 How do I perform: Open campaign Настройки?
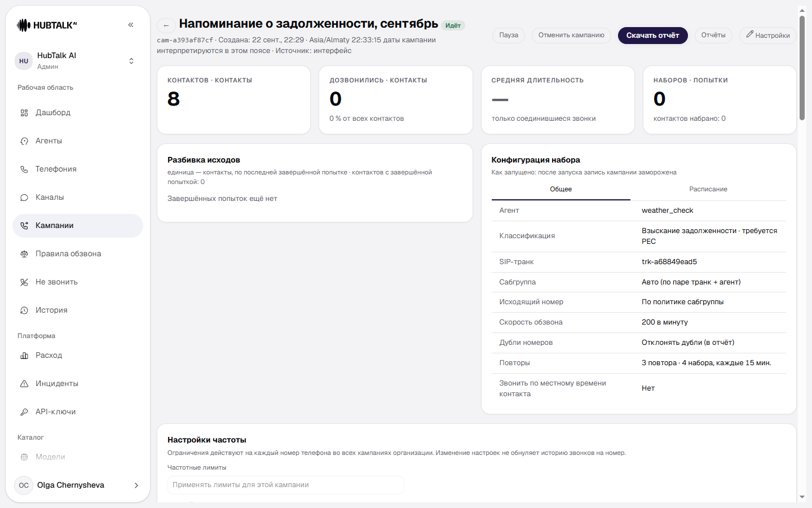[768, 35]
